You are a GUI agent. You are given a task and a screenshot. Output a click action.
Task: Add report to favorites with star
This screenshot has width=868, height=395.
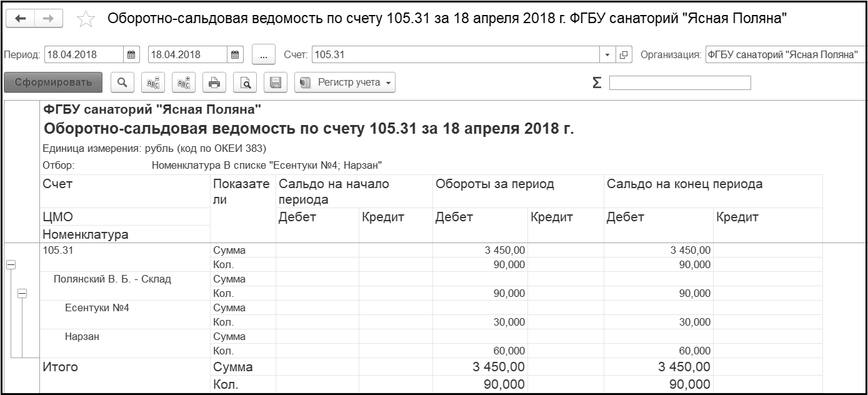(85, 19)
